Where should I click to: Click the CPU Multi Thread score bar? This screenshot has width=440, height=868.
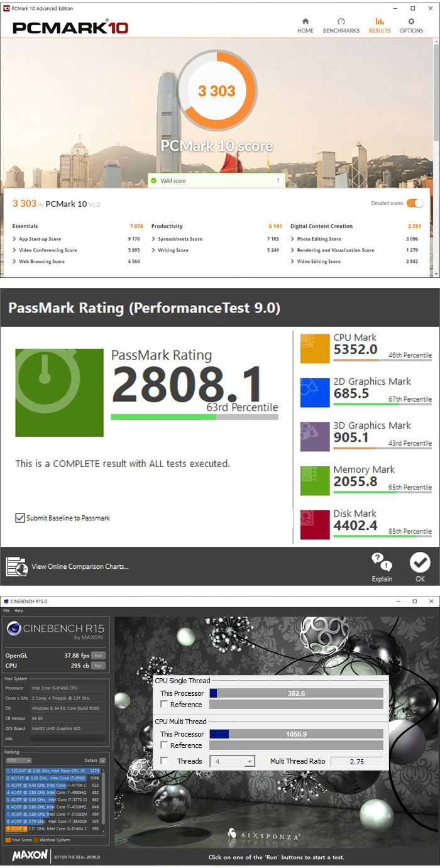[296, 734]
